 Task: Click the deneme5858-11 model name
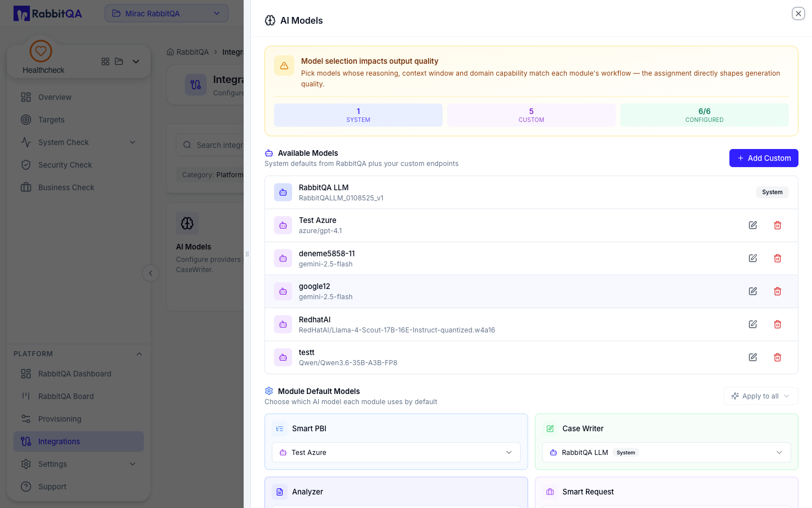click(x=327, y=253)
